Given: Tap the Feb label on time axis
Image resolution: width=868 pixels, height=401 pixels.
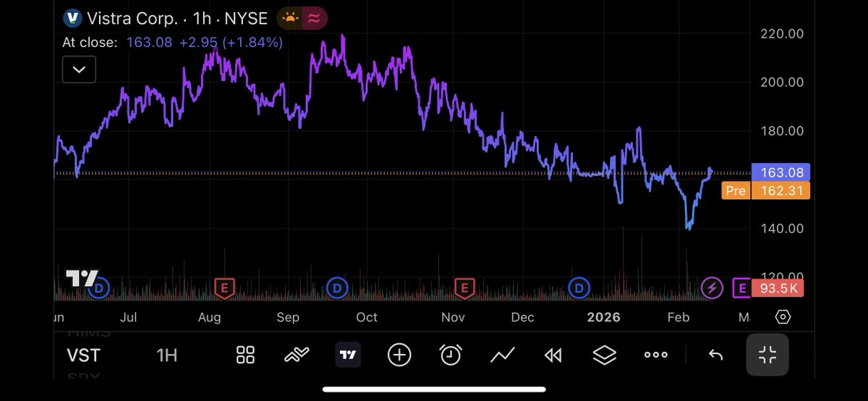Looking at the screenshot, I should [678, 317].
